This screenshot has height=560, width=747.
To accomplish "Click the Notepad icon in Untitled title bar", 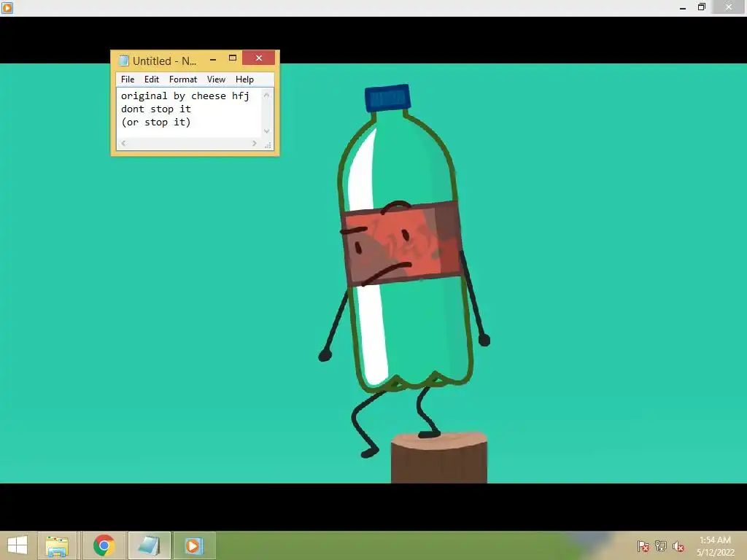I will point(124,61).
